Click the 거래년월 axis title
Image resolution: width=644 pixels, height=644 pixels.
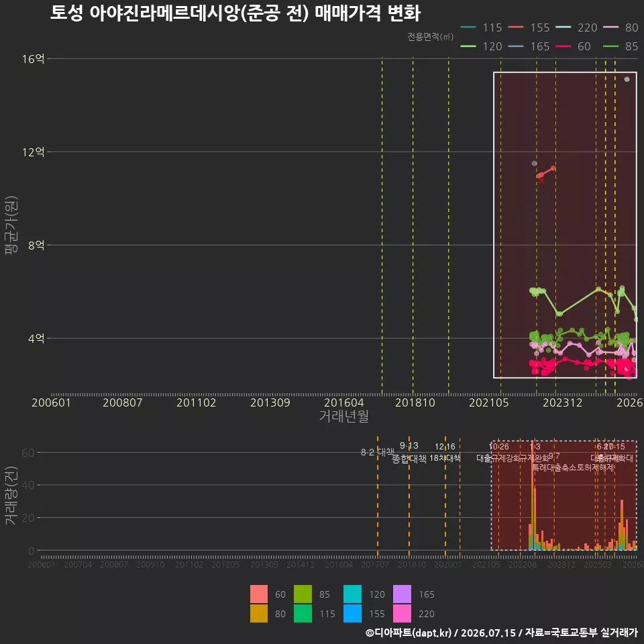coord(343,416)
